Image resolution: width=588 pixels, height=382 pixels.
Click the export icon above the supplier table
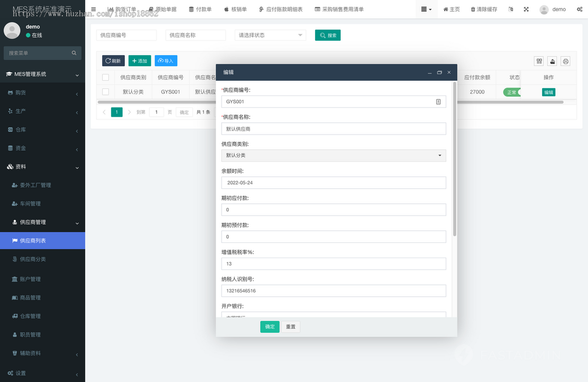tap(552, 61)
